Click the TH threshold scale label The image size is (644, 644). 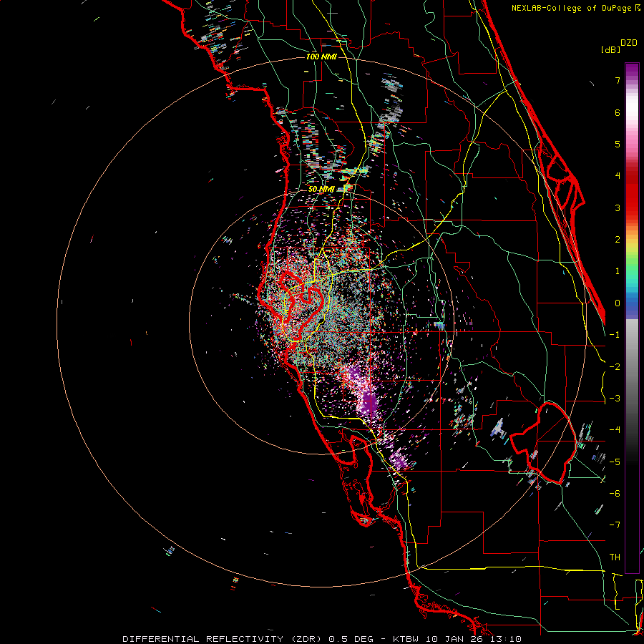point(615,557)
